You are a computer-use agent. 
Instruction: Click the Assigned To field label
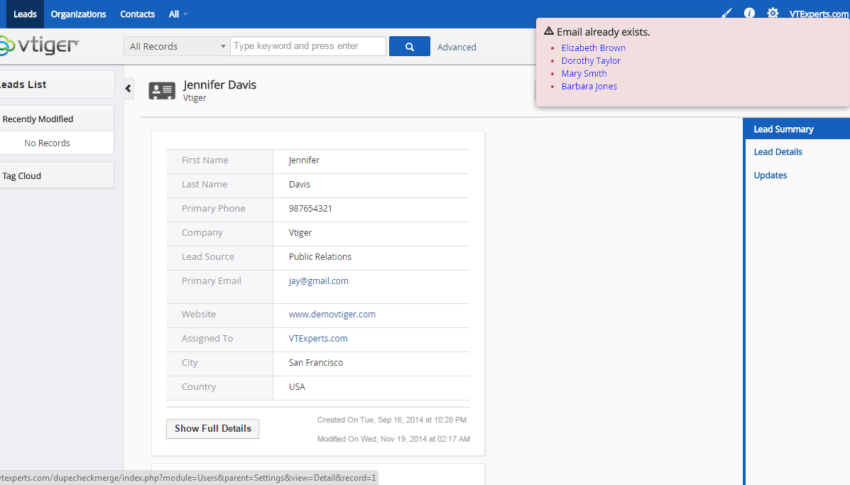pyautogui.click(x=207, y=338)
